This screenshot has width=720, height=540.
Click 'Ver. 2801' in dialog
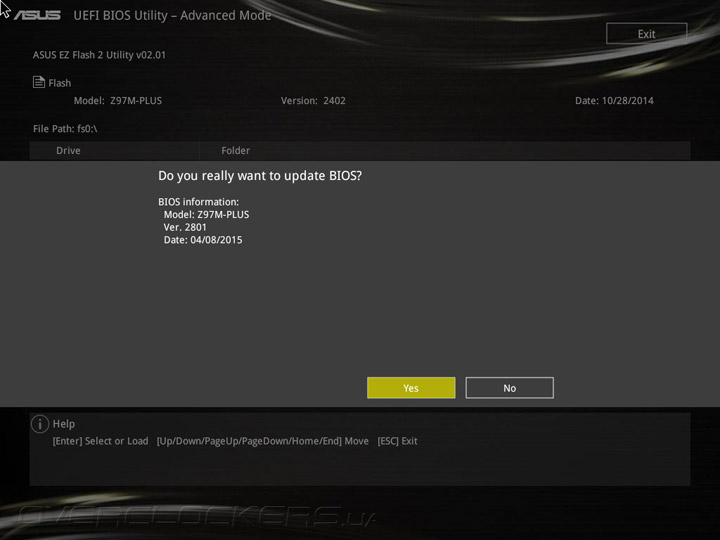tap(185, 227)
